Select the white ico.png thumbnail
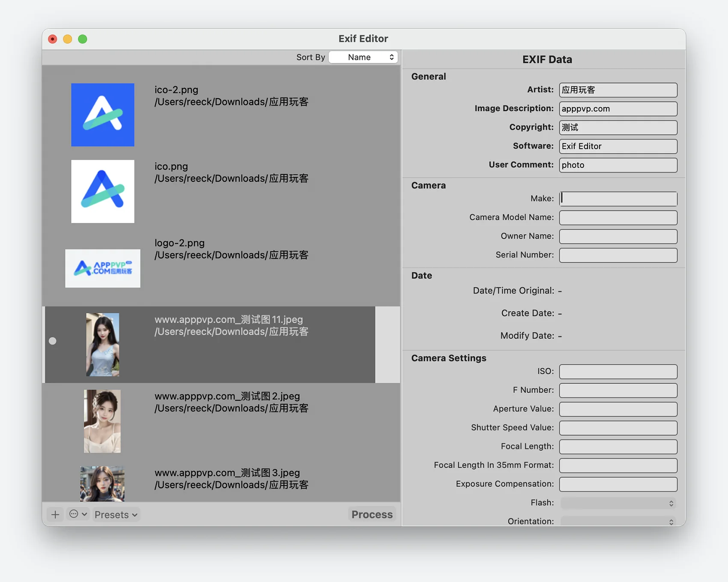This screenshot has width=728, height=582. pyautogui.click(x=103, y=192)
